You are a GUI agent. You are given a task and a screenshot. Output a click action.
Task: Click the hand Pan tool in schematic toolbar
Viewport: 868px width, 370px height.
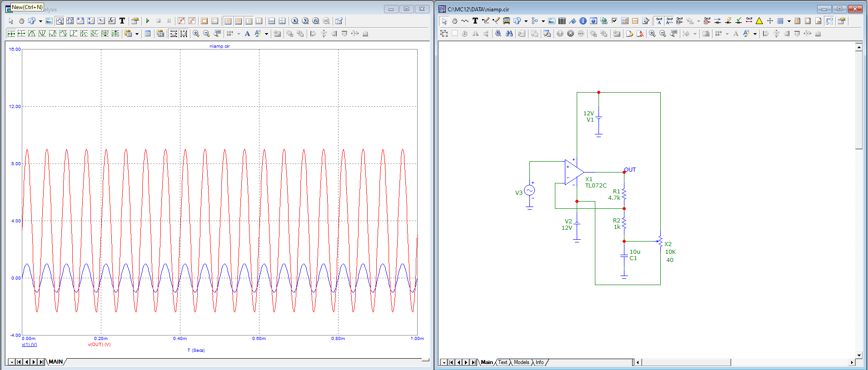coord(454,21)
